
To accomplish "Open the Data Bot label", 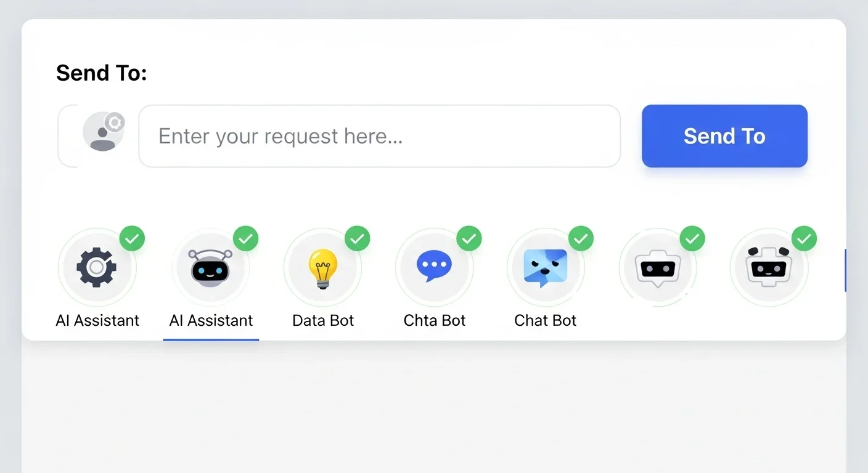I will (x=323, y=320).
